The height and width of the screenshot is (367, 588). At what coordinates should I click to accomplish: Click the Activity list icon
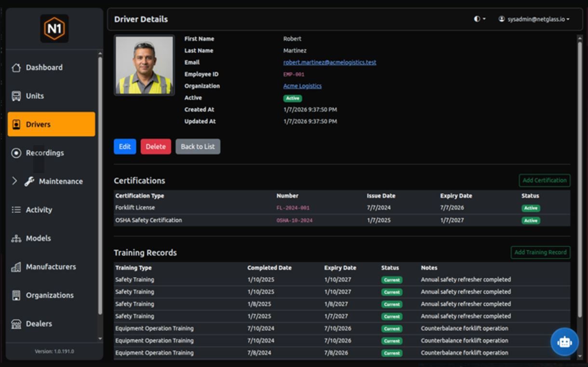click(16, 210)
